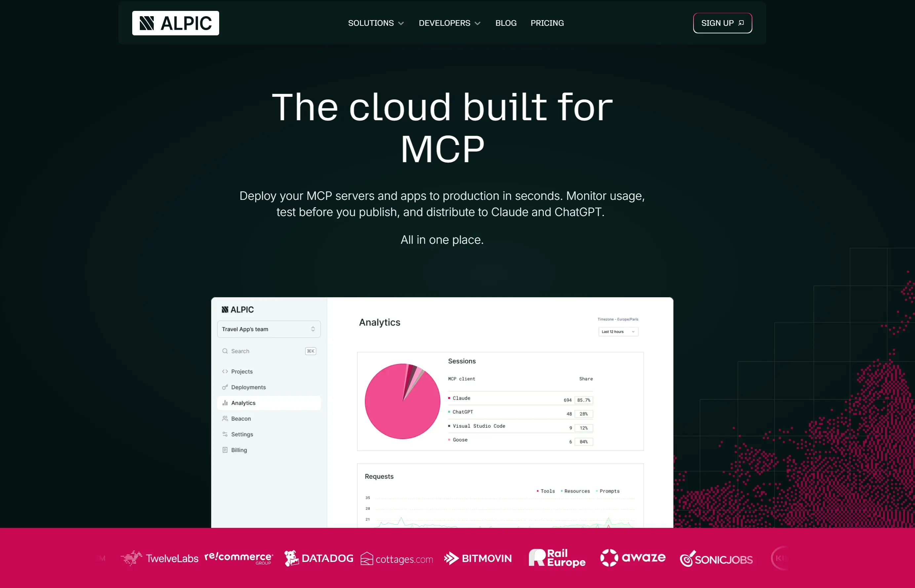Viewport: 915px width, 588px height.
Task: Click the 12% share value
Action: (584, 428)
